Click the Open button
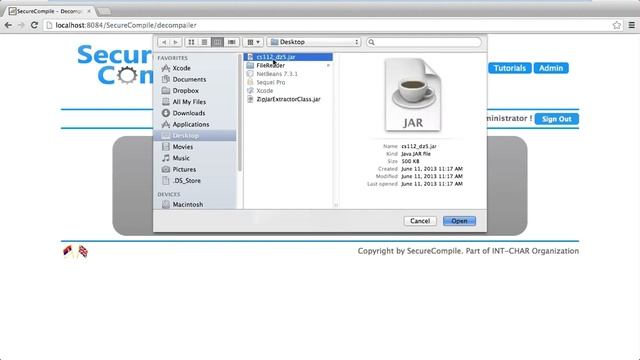 [x=459, y=221]
